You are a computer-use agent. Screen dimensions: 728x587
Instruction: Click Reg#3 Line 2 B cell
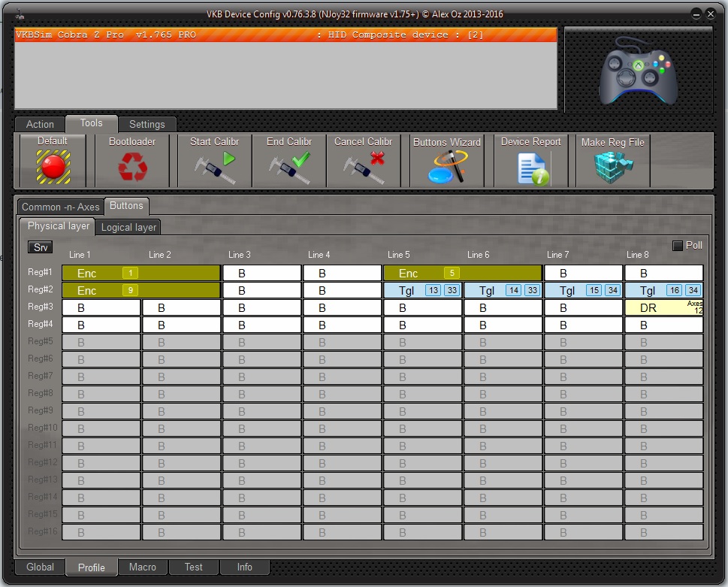pyautogui.click(x=182, y=307)
